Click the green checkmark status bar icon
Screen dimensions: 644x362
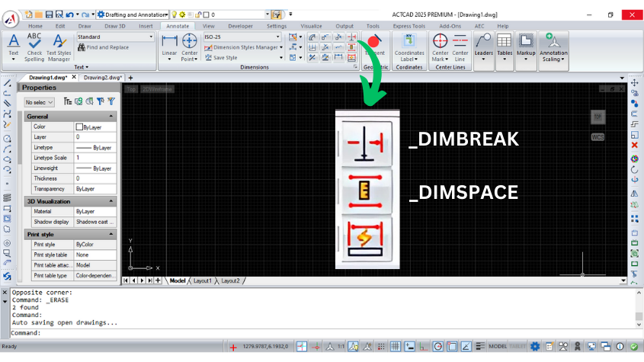[x=634, y=347]
